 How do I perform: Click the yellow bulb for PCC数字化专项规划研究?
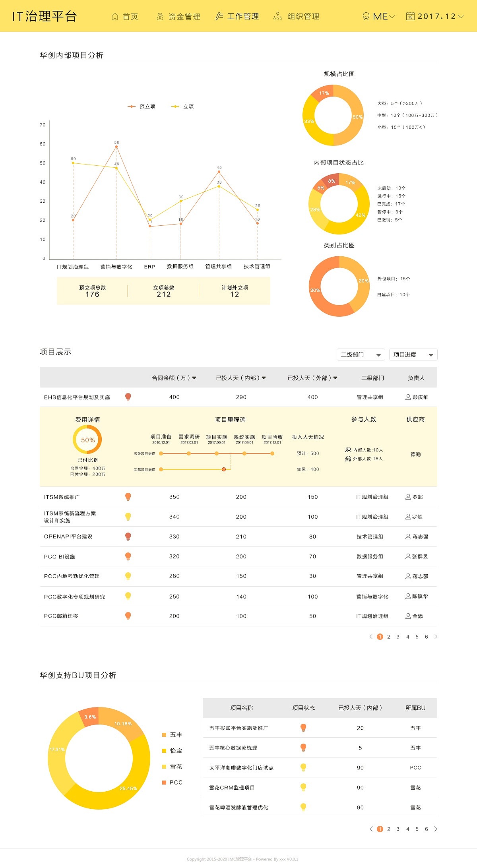[x=128, y=596]
